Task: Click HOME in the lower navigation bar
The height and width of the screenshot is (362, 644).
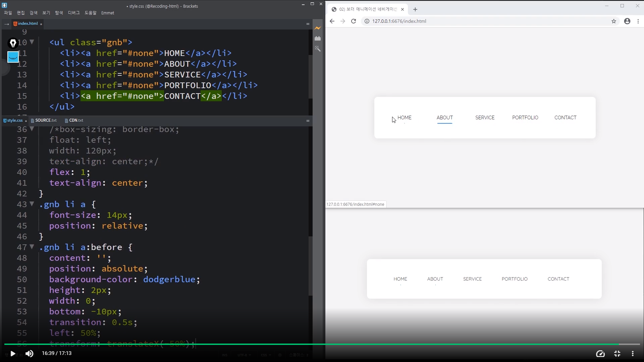Action: click(x=400, y=279)
